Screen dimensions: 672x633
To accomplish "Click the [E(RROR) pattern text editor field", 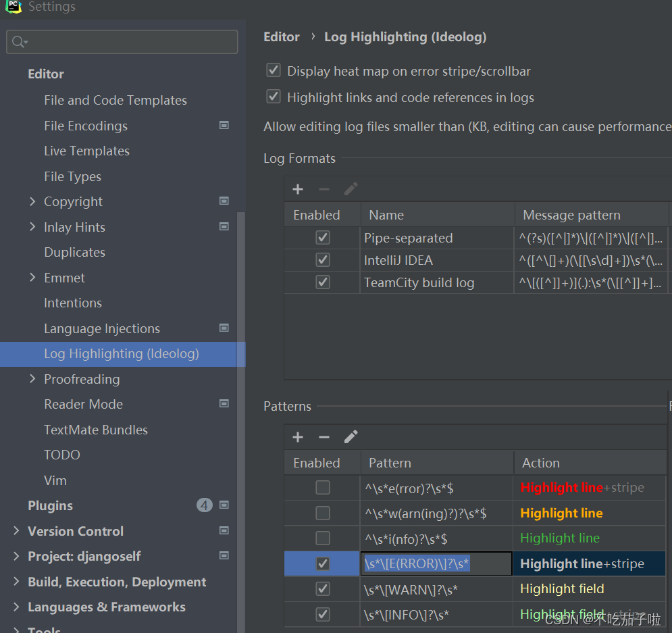I will click(436, 563).
